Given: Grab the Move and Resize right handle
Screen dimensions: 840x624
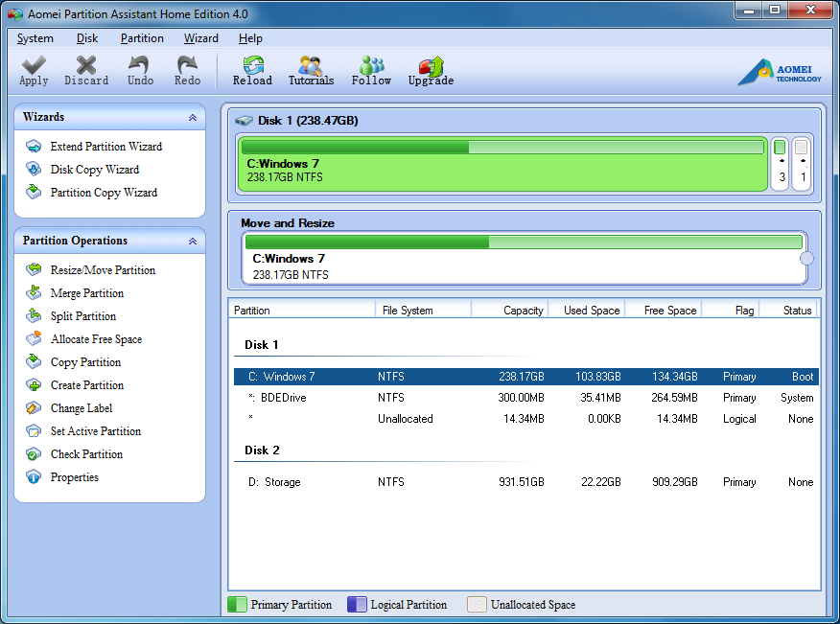Looking at the screenshot, I should point(806,259).
